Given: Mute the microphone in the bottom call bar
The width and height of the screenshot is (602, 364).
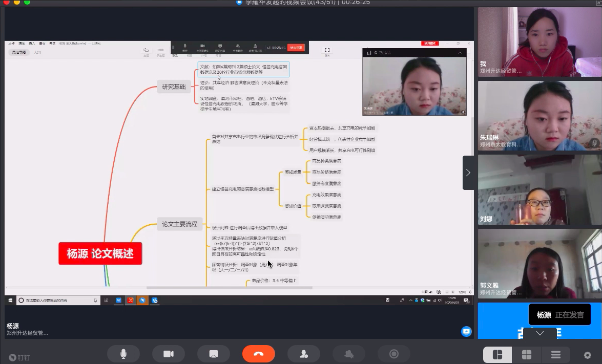Looking at the screenshot, I should tap(123, 354).
